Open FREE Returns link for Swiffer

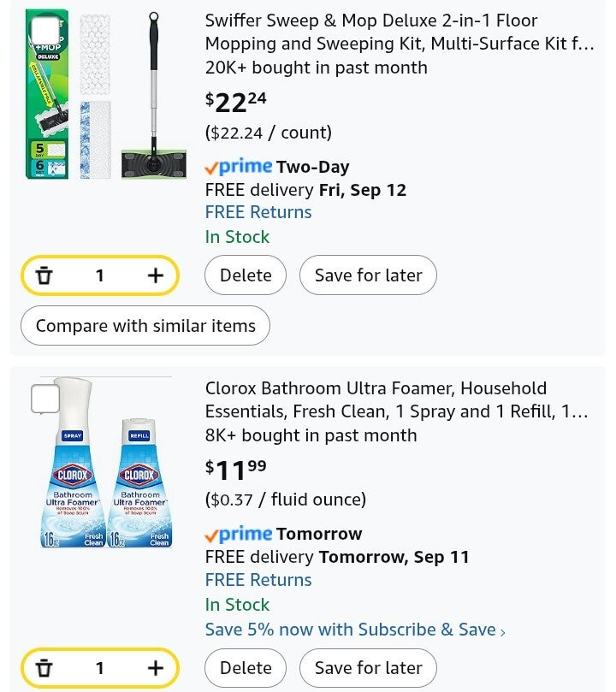point(258,212)
